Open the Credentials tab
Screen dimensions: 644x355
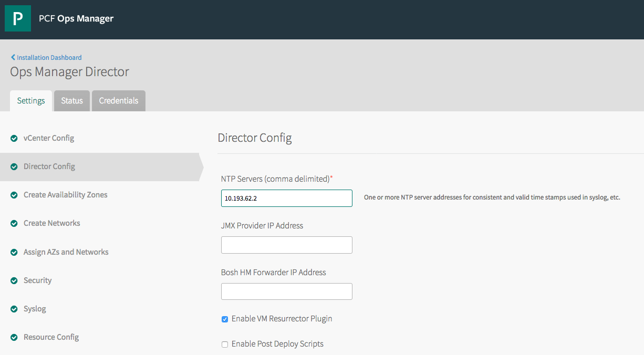pos(119,101)
